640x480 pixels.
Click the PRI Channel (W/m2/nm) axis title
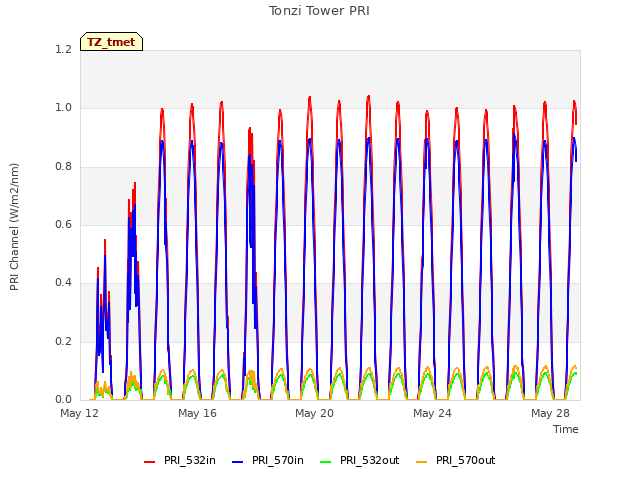(14, 227)
